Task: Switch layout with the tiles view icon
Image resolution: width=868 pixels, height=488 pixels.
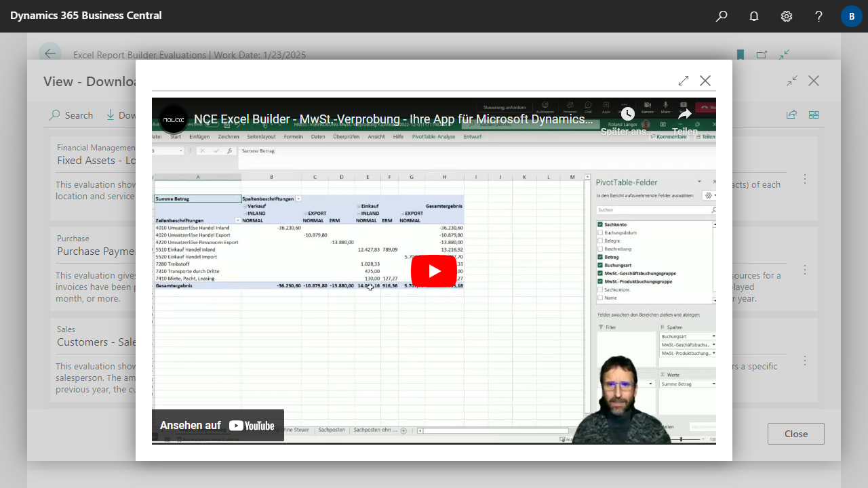Action: (814, 115)
